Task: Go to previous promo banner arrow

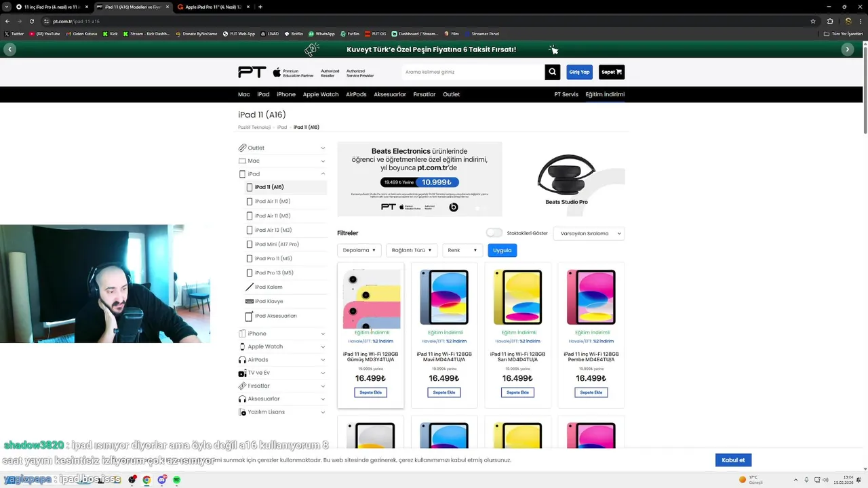Action: pyautogui.click(x=9, y=49)
